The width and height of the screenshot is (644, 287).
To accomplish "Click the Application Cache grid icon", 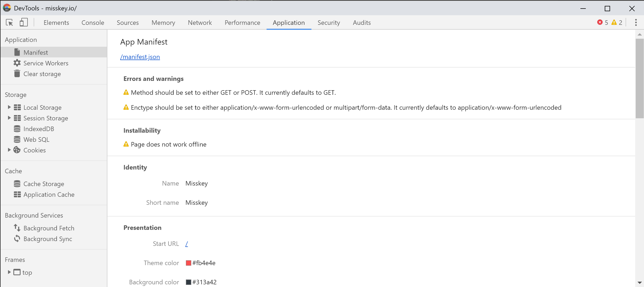I will coord(17,194).
